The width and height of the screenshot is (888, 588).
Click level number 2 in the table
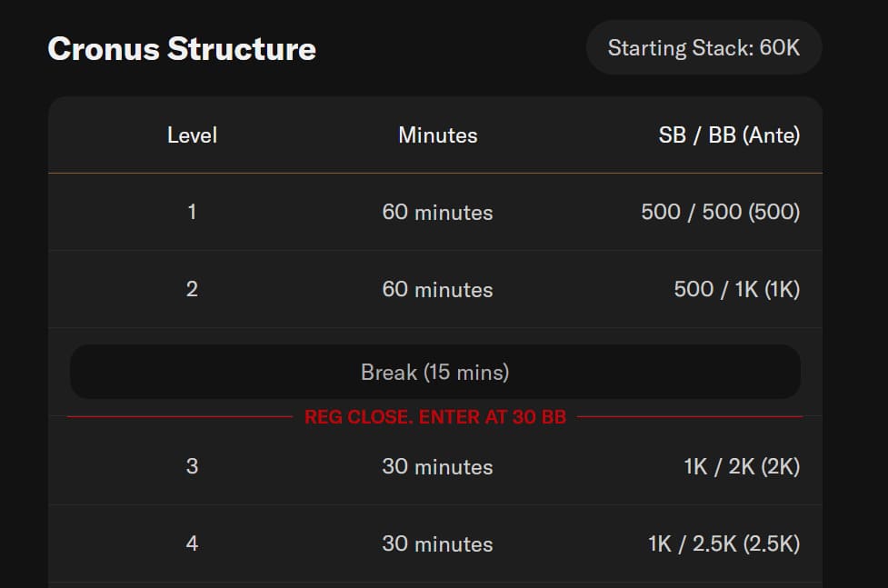[192, 289]
